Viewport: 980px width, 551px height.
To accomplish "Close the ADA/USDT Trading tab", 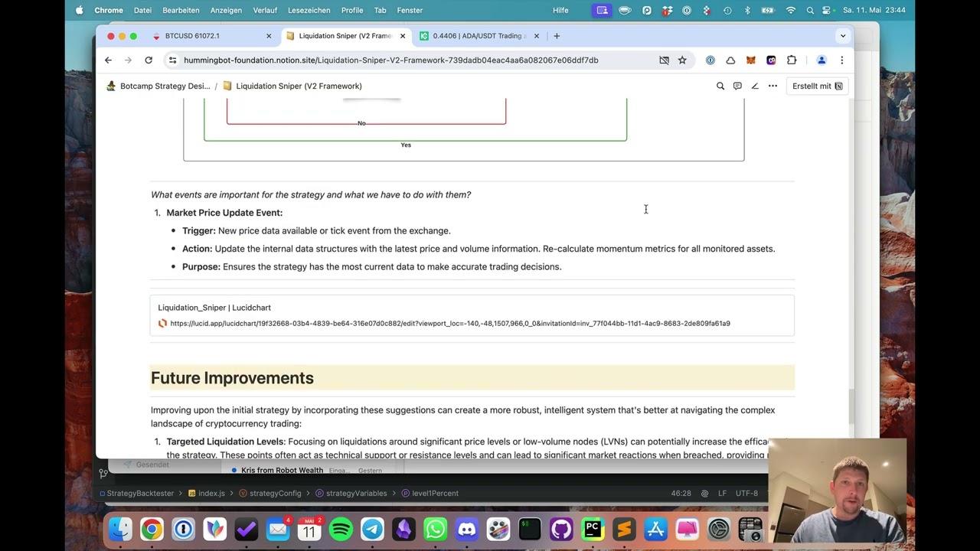I will tap(536, 36).
